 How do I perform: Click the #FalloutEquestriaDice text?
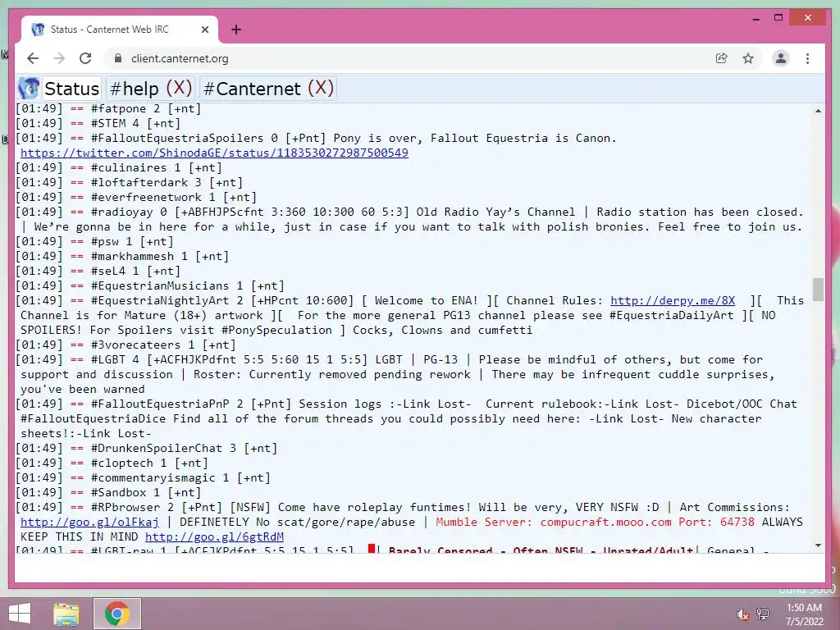94,419
